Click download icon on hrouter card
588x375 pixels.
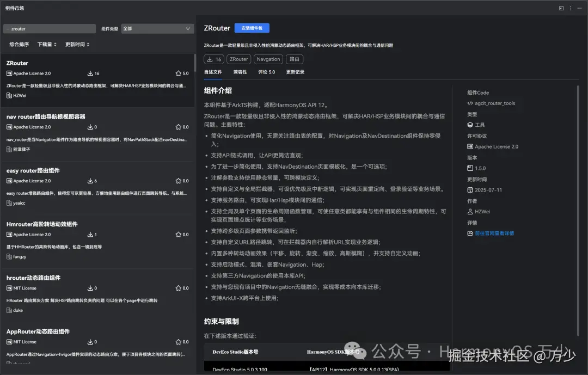[x=90, y=288]
